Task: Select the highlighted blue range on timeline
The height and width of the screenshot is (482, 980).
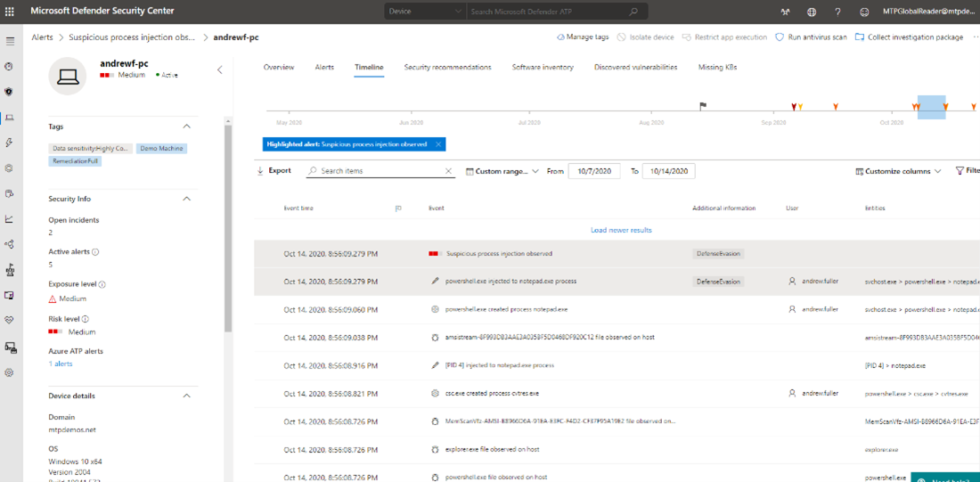Action: (931, 107)
